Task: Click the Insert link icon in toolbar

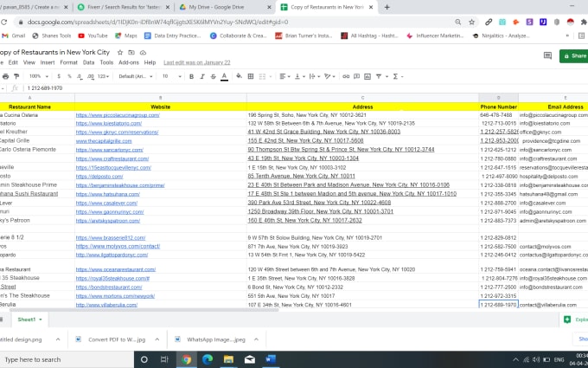Action: coord(346,76)
